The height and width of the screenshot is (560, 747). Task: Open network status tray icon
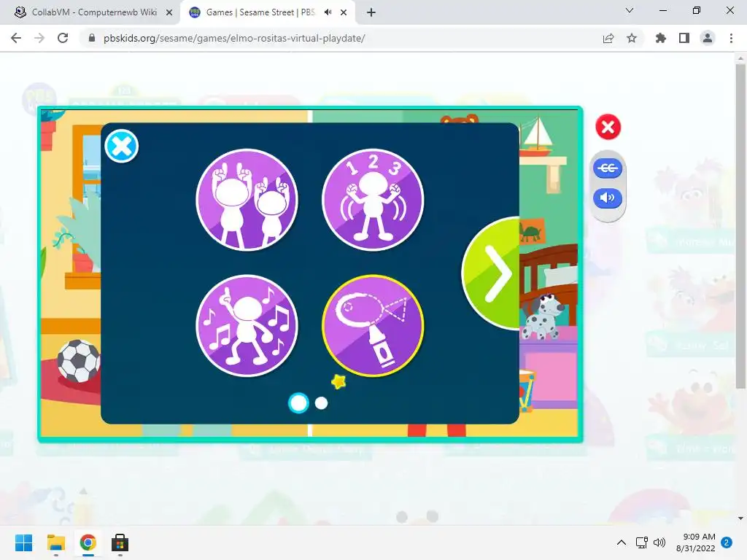click(x=642, y=542)
